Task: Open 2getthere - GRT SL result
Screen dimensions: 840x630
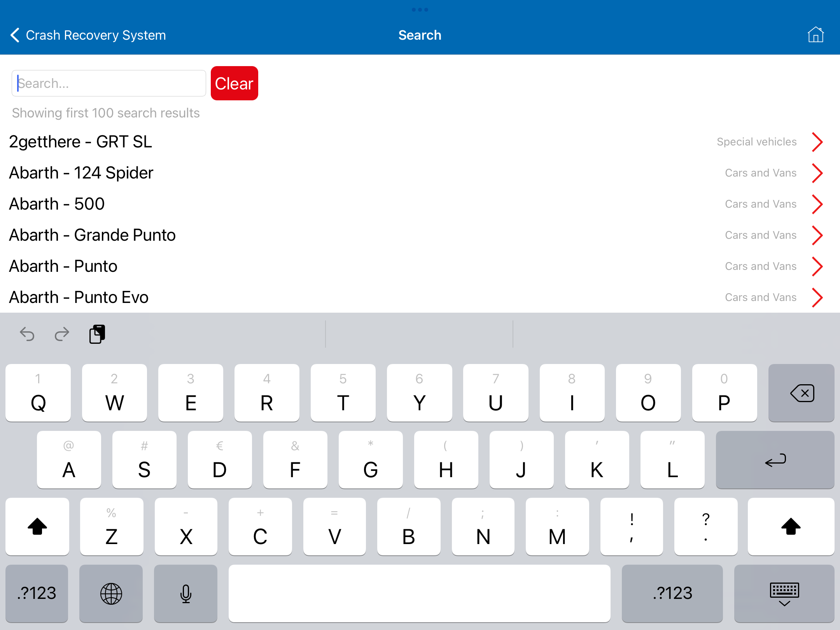Action: [420, 142]
